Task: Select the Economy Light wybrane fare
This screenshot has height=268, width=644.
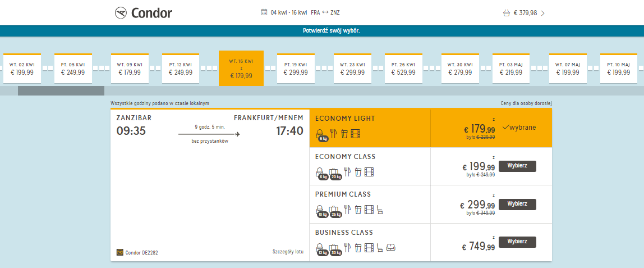Action: (519, 128)
